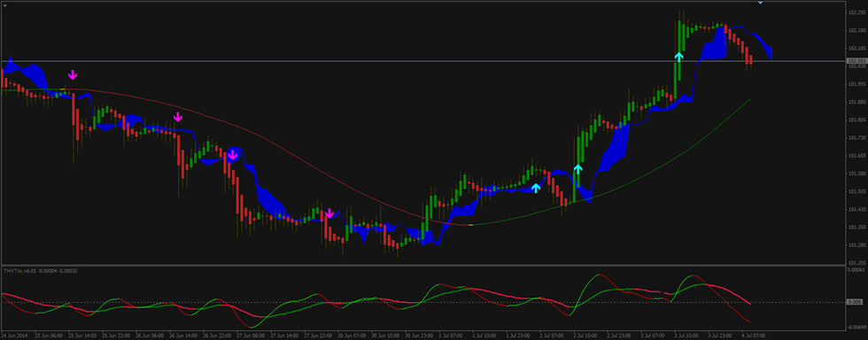Screen dimensions: 868x340
Task: Click the small white triangle in chart's top-left corner
Action: tap(4, 5)
